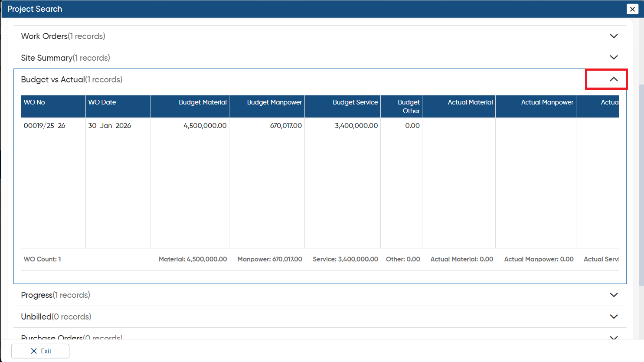Screen dimensions: 644x362
Task: Select work order number 00019/25-26
Action: (45, 126)
